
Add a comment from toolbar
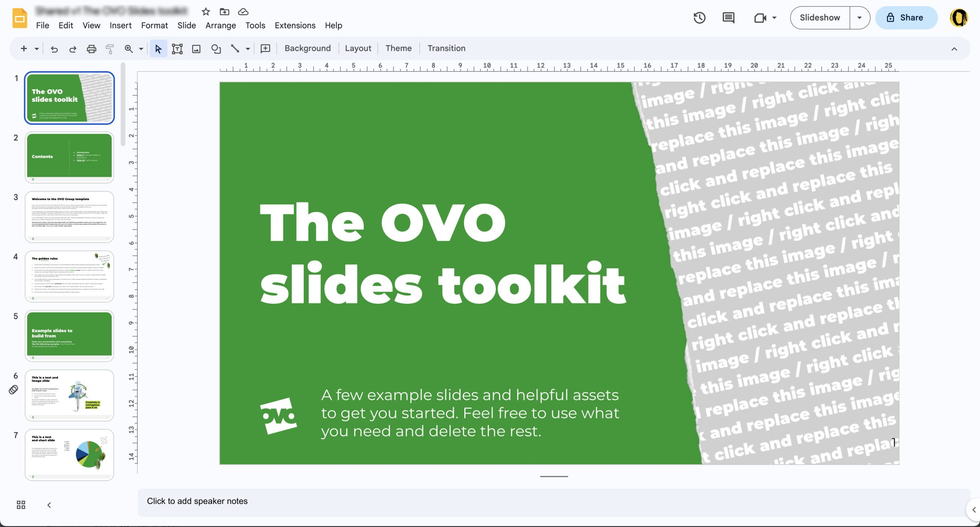pyautogui.click(x=265, y=49)
